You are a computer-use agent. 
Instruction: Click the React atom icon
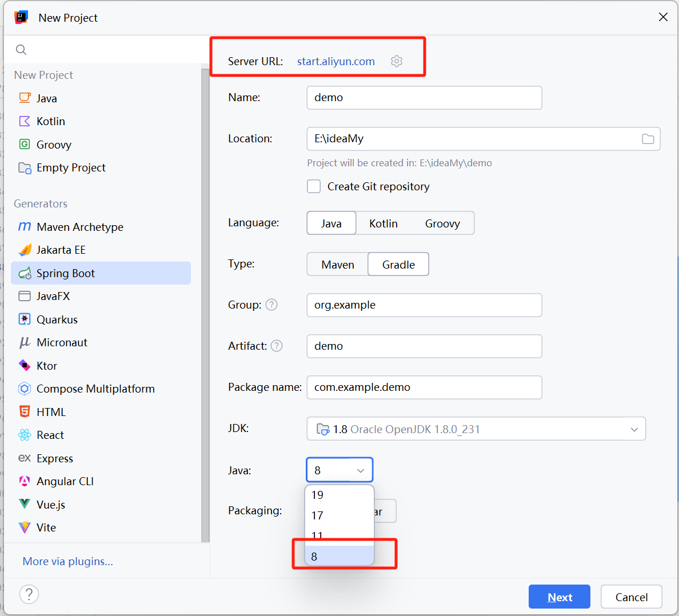(25, 435)
